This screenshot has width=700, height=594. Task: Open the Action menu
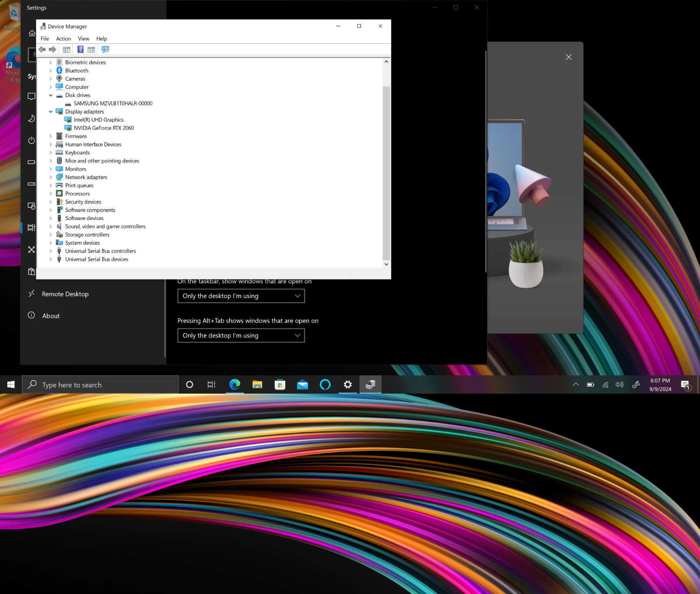pyautogui.click(x=63, y=38)
